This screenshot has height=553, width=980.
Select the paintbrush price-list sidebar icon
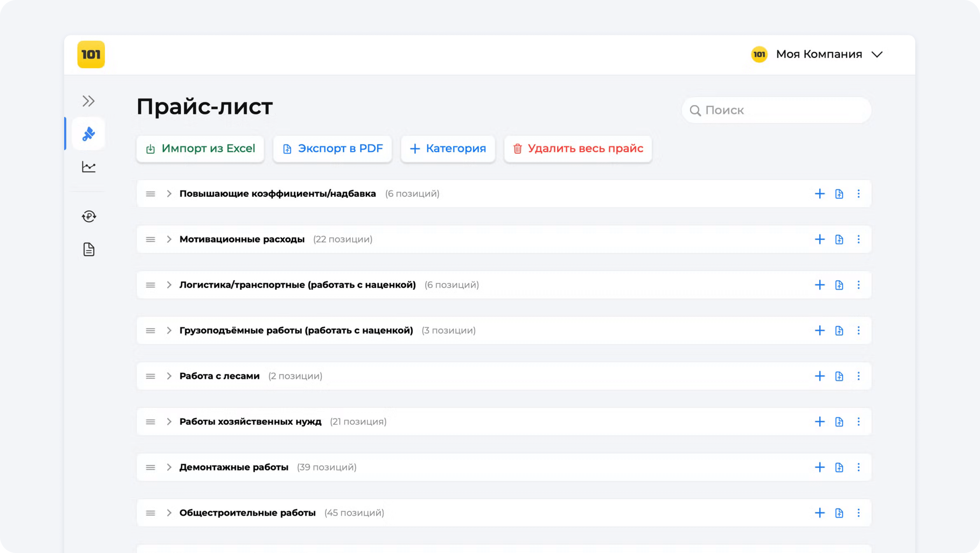[89, 134]
